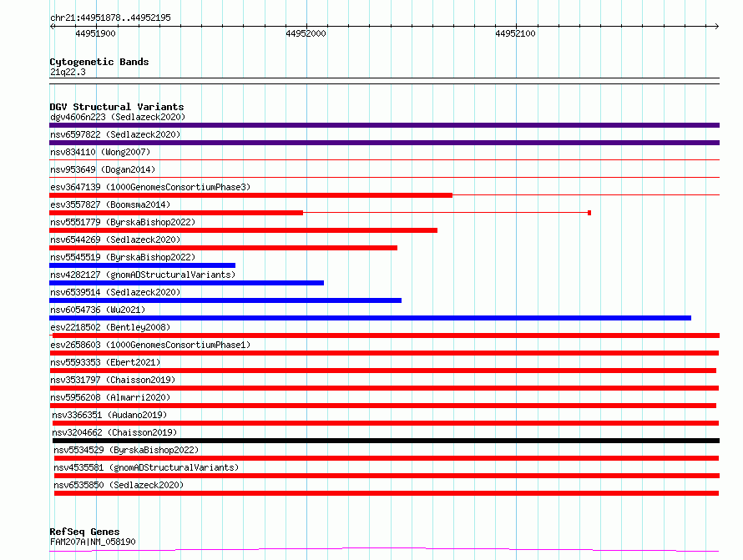Select nsv6535850 (Sedlazeck2020) label

[119, 485]
